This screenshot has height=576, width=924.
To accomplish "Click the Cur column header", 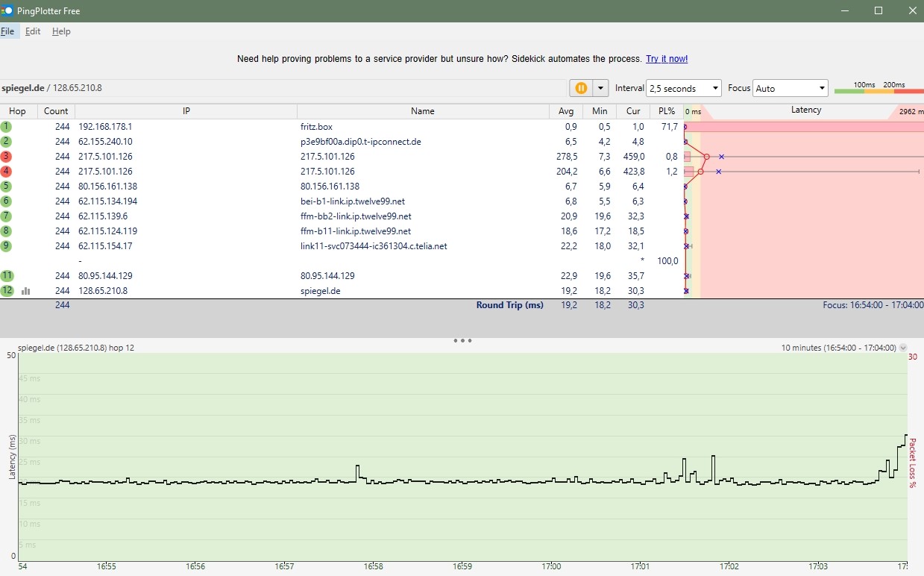I will coord(633,111).
